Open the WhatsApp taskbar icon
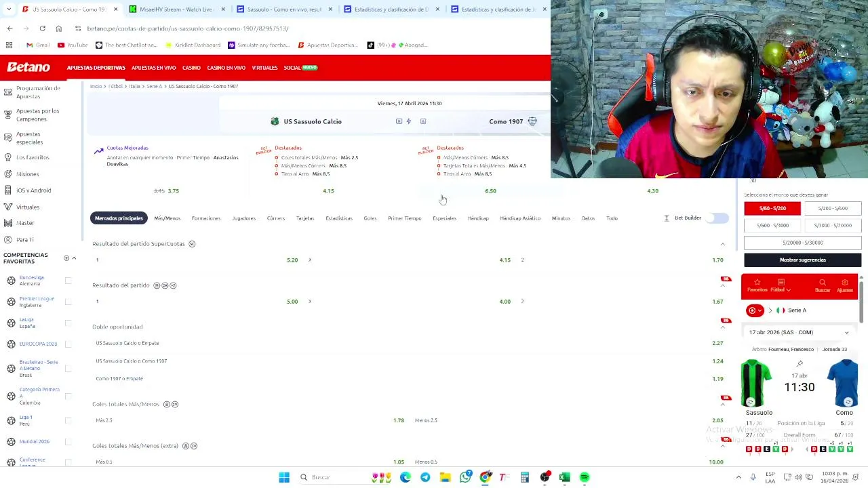Image resolution: width=868 pixels, height=488 pixels. [x=465, y=477]
